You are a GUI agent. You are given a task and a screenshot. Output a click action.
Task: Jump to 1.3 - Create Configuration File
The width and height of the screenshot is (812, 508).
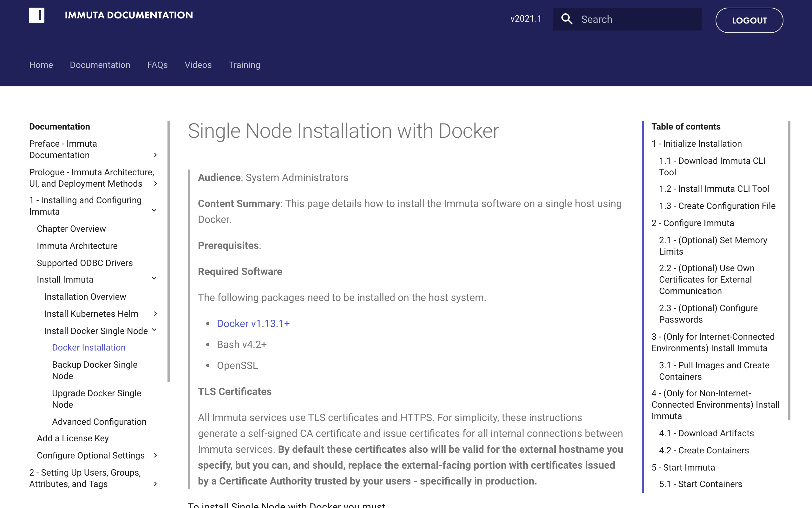[x=717, y=206]
